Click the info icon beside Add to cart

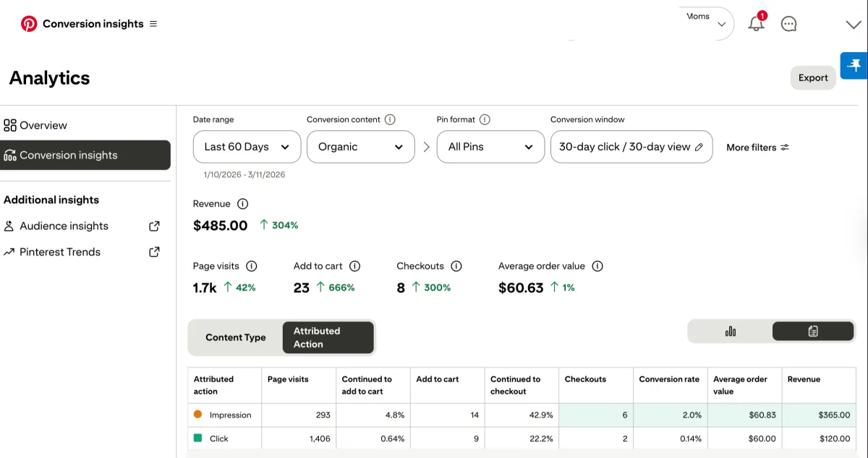point(354,266)
